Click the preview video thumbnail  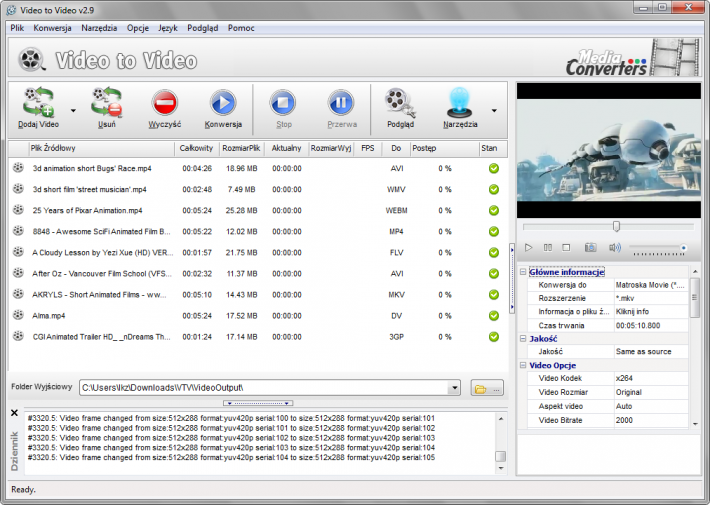pos(609,150)
